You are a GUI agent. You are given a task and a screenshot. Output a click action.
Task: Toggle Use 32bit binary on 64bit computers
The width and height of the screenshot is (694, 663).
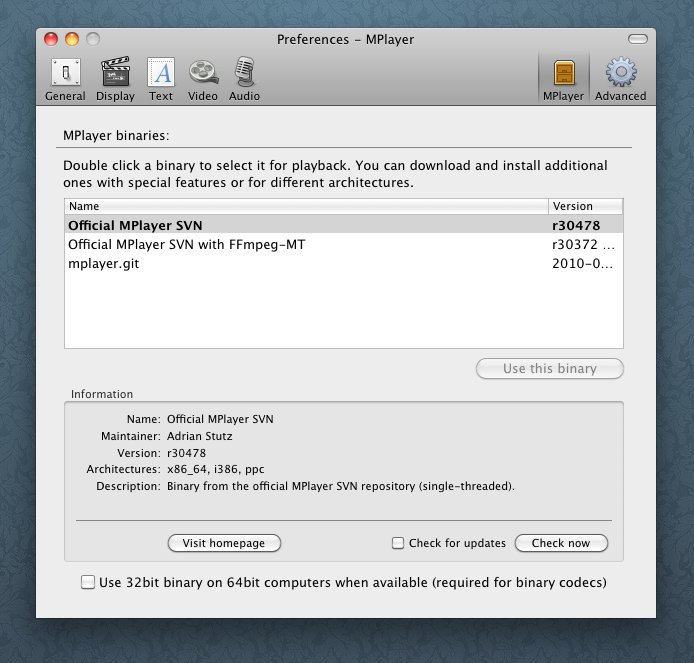coord(88,582)
